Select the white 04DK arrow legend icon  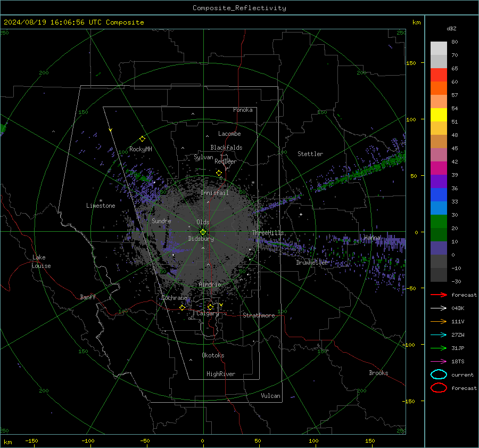coord(439,308)
